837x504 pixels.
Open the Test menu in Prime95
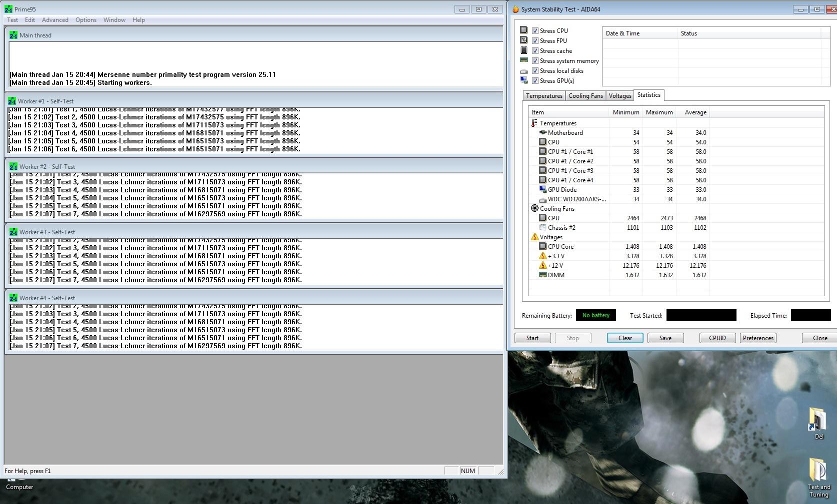(12, 20)
